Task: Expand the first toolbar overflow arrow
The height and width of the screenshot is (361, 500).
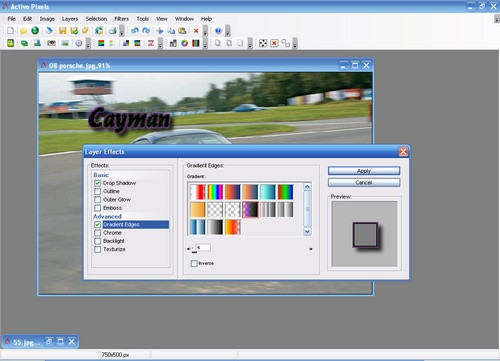Action: 122,31
